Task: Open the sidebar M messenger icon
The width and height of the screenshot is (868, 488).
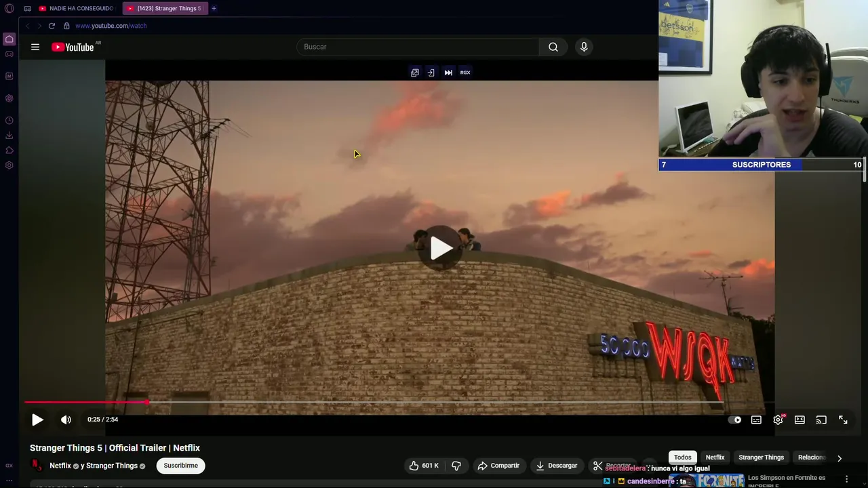Action: (x=9, y=76)
